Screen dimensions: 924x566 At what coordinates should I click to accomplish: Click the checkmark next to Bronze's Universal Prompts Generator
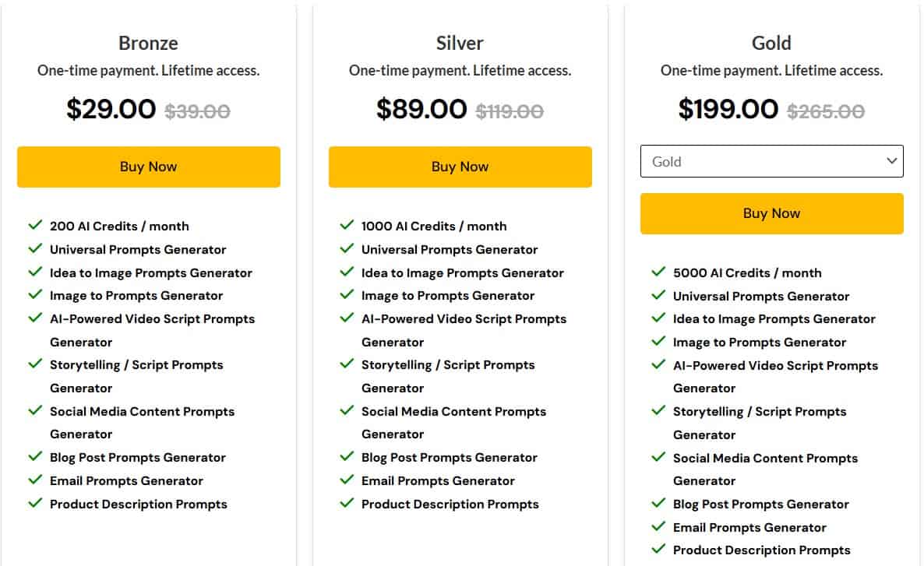tap(36, 249)
